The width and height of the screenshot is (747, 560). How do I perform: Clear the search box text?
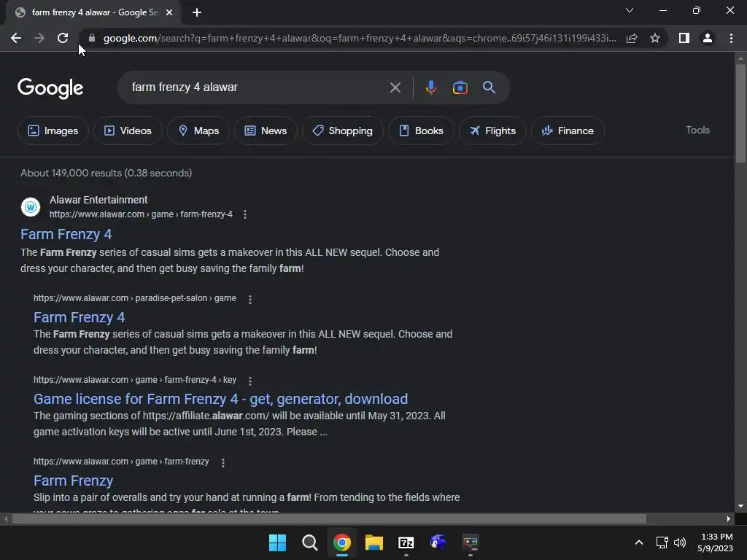point(395,87)
